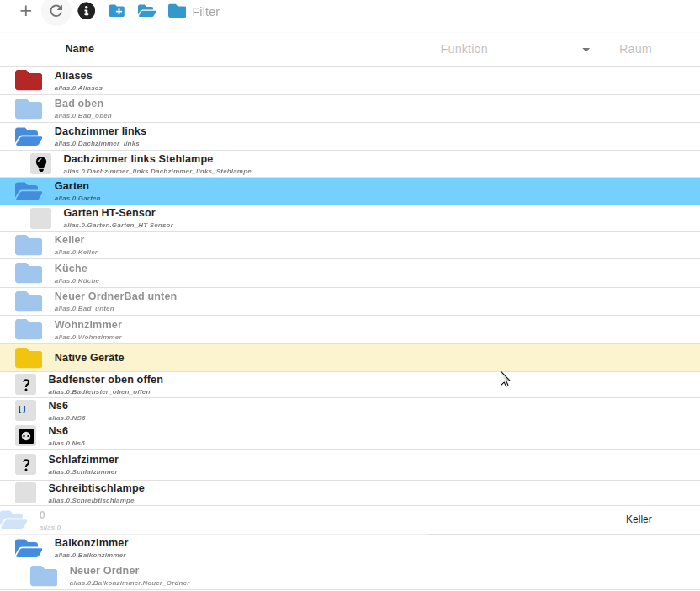Expand the Küche folder
This screenshot has width=700, height=591.
click(x=29, y=273)
